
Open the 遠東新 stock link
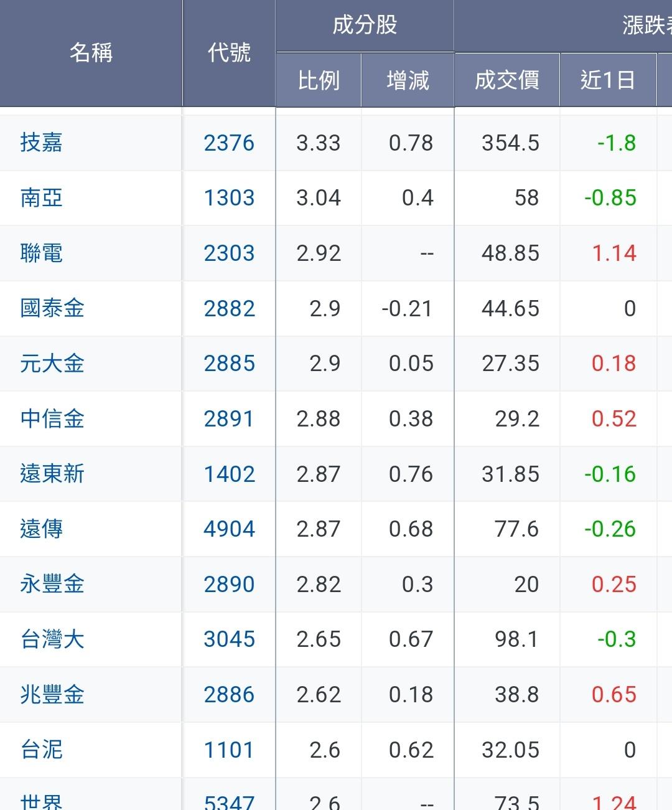click(52, 474)
